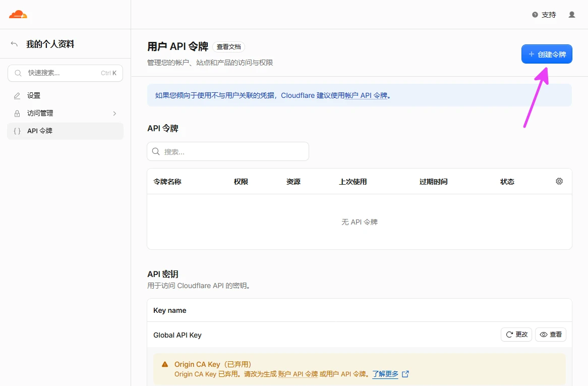Click the pencil icon next to 设置
This screenshot has height=386, width=588.
(17, 96)
